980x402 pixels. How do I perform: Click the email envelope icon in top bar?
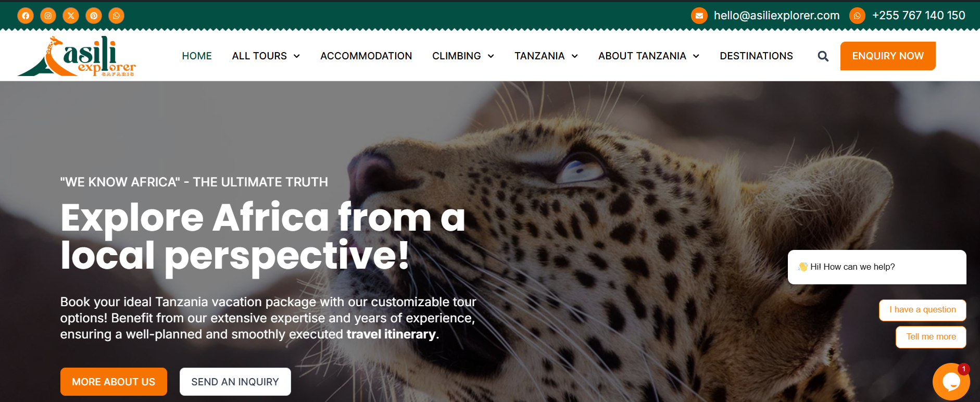tap(699, 16)
